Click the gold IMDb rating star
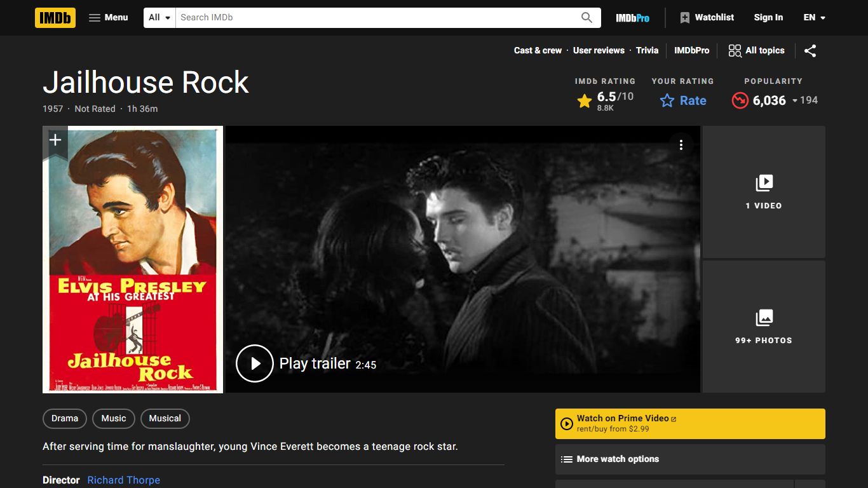 585,101
